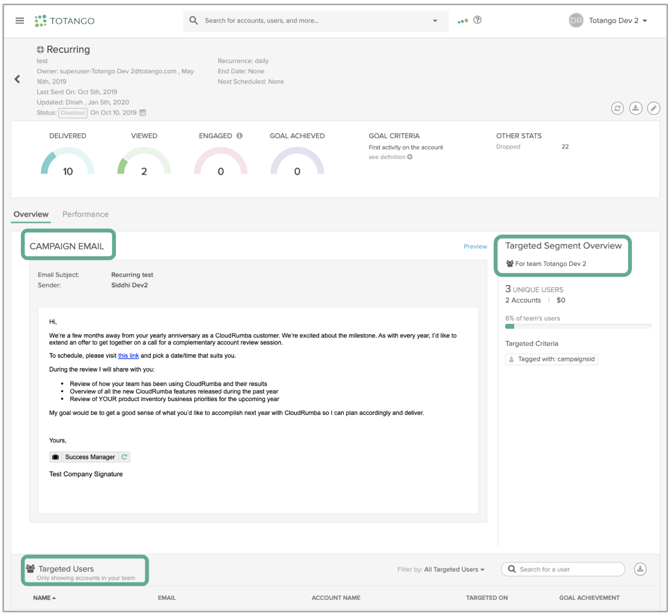Viewport: 672px width, 616px height.
Task: Click the Test Company Signature text
Action: [86, 474]
